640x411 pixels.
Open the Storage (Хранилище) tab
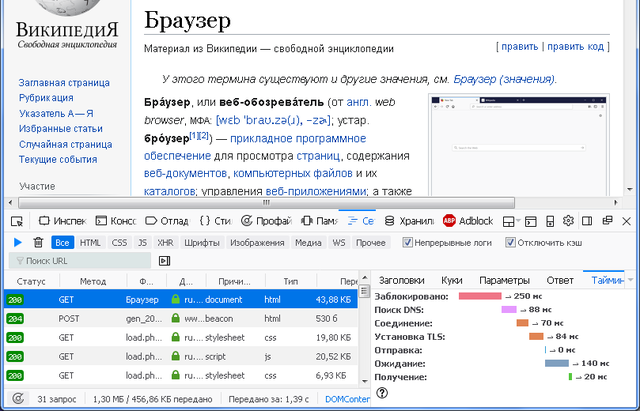pyautogui.click(x=409, y=221)
